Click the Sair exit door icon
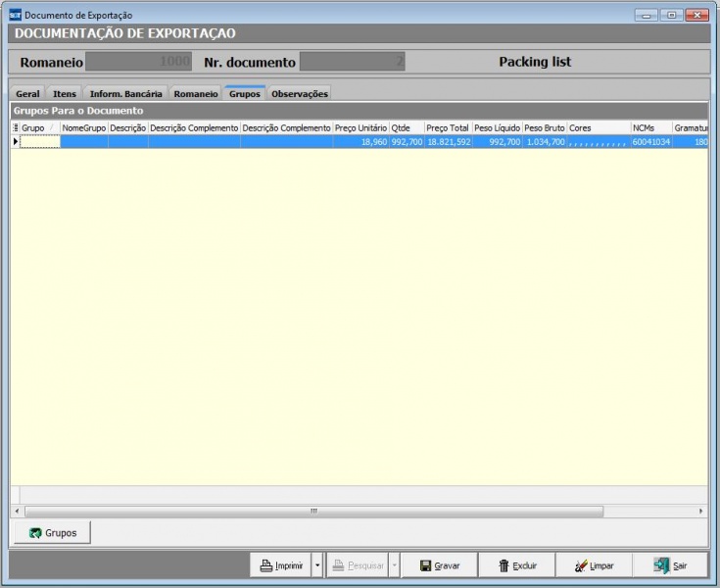This screenshot has width=720, height=588. [x=661, y=565]
